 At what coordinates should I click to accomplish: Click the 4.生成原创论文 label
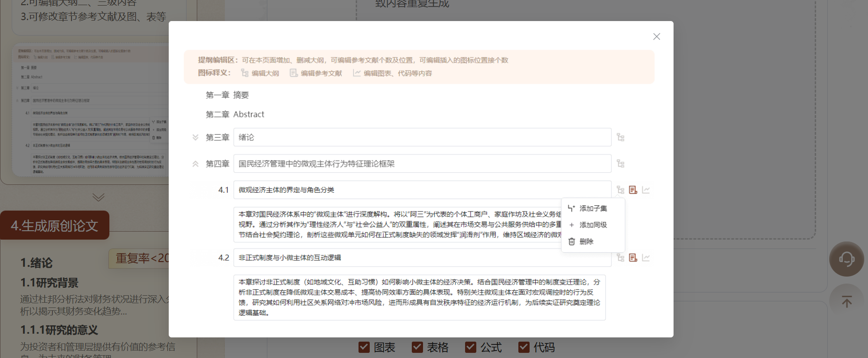(x=55, y=226)
